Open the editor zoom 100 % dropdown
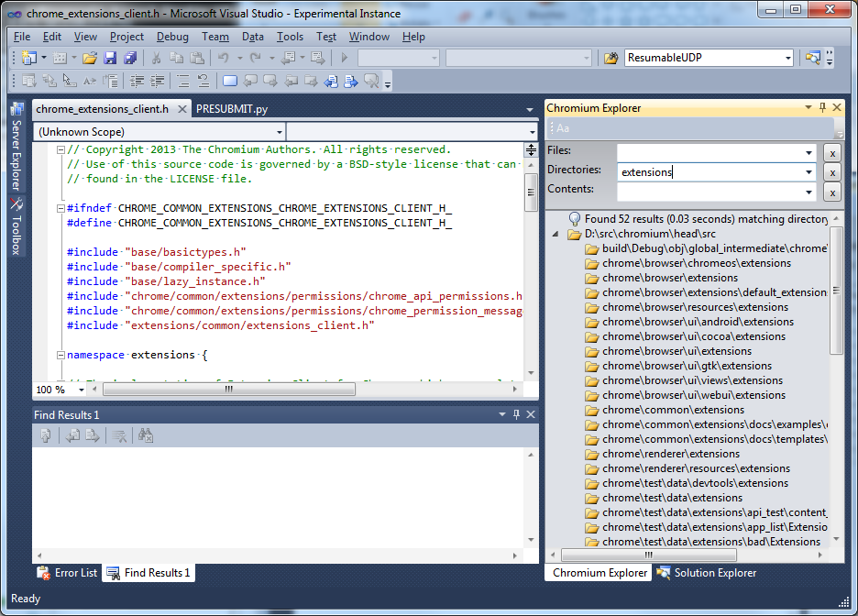This screenshot has height=616, width=858. (82, 390)
